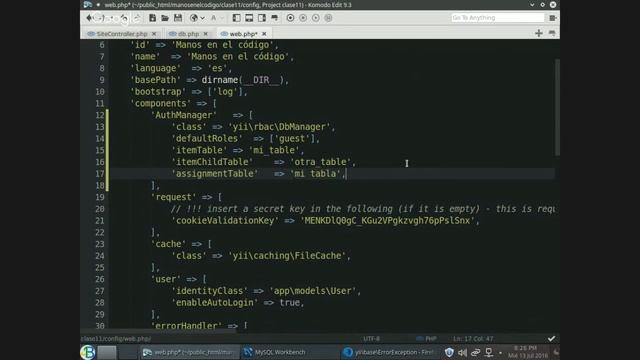Image resolution: width=640 pixels, height=360 pixels.
Task: Click the UTF-8 encoding in the status bar
Action: coord(371,339)
